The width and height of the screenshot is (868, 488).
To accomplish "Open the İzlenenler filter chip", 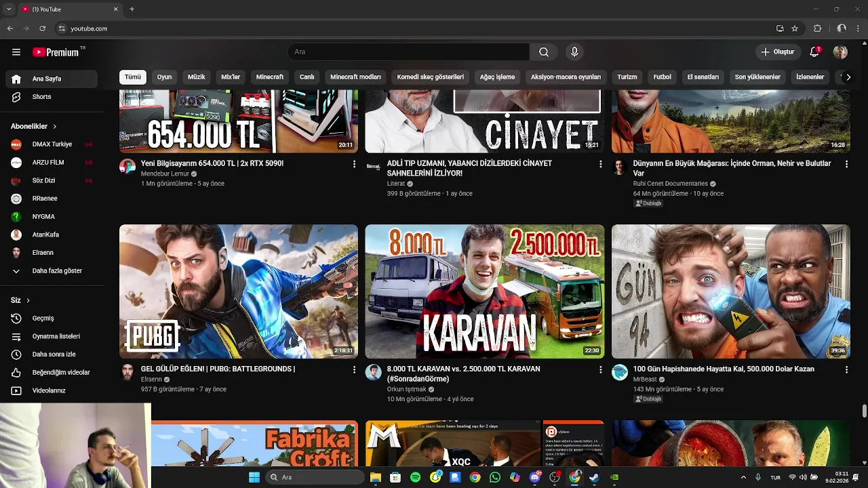I will tap(810, 77).
